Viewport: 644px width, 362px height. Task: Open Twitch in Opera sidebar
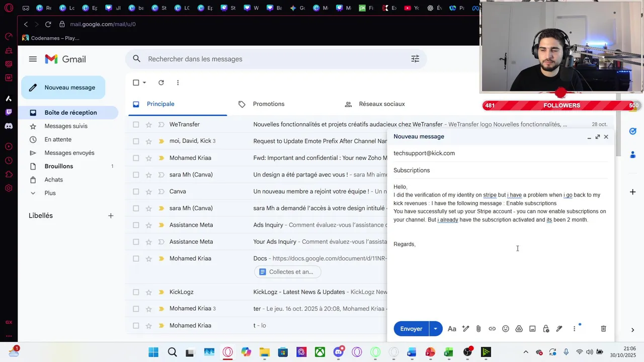point(9,112)
